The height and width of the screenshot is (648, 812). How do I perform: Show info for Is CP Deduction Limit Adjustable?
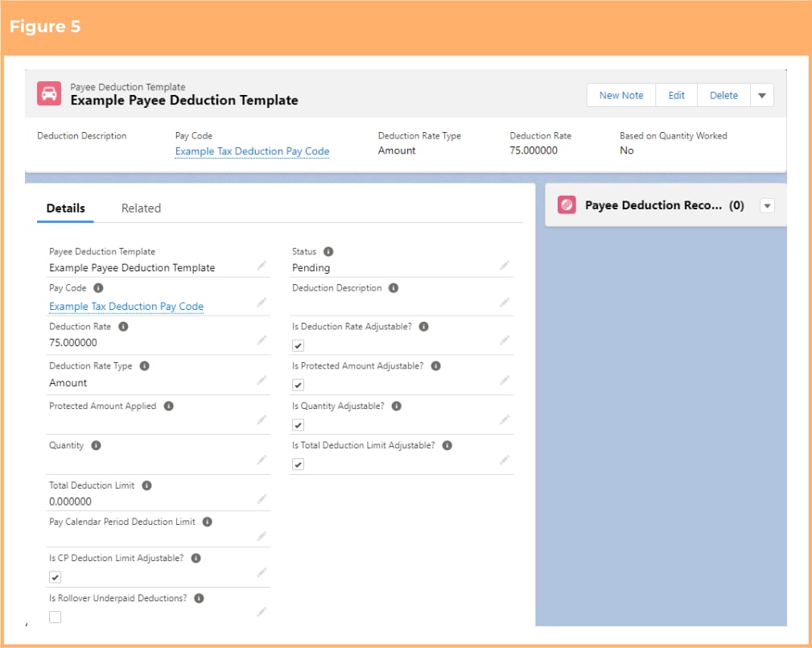coord(196,559)
